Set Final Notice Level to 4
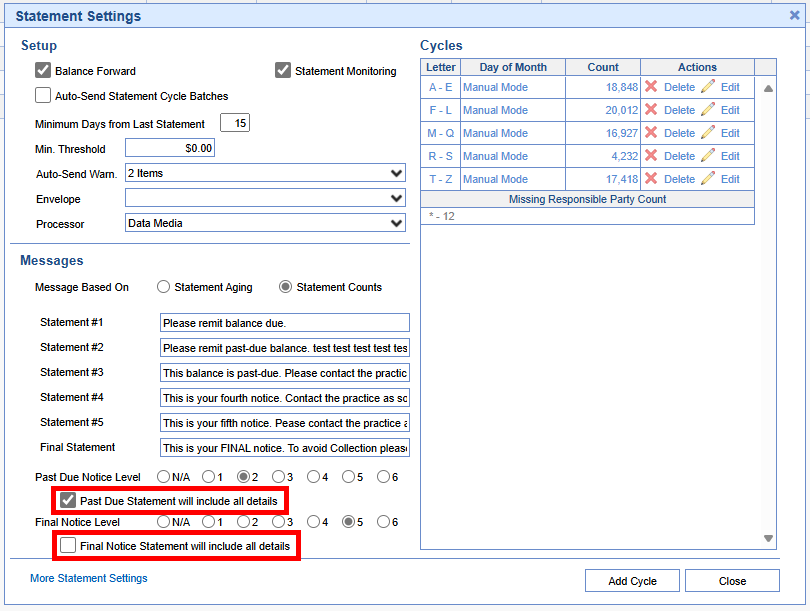 [x=313, y=522]
